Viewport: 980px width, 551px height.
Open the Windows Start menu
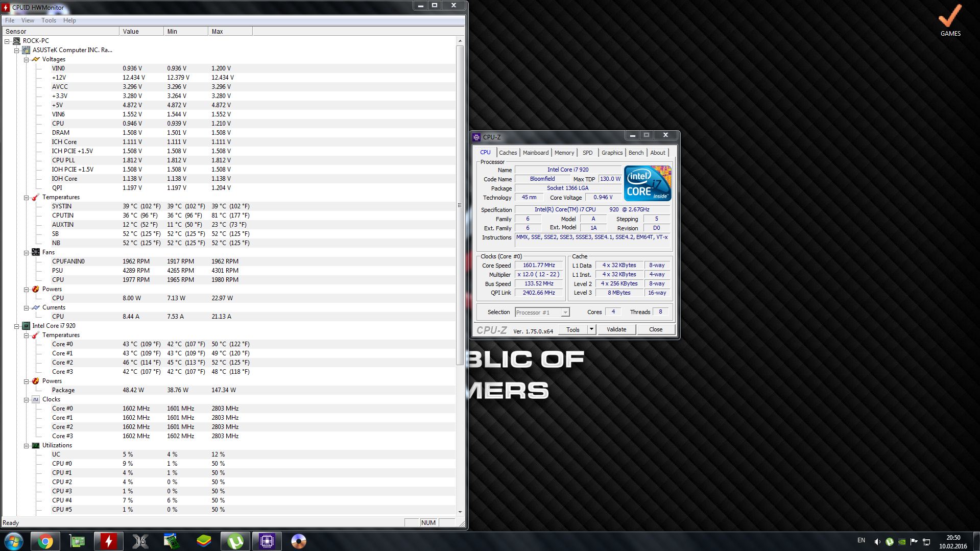[x=14, y=541]
